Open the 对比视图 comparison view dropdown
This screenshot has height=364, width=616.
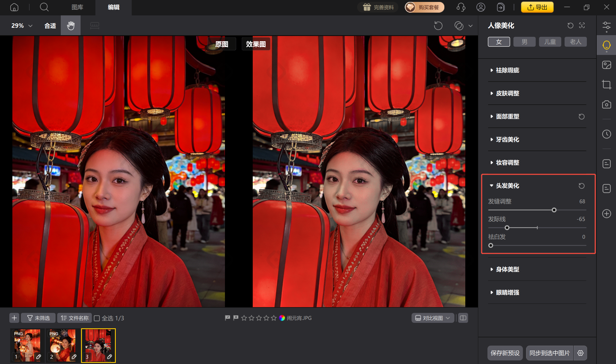tap(432, 318)
